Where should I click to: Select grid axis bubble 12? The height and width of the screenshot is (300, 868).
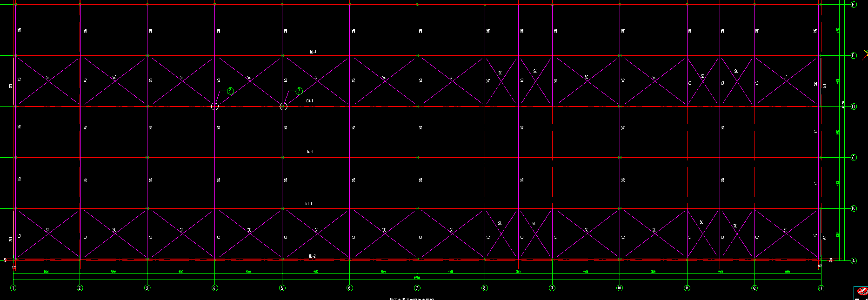point(754,288)
